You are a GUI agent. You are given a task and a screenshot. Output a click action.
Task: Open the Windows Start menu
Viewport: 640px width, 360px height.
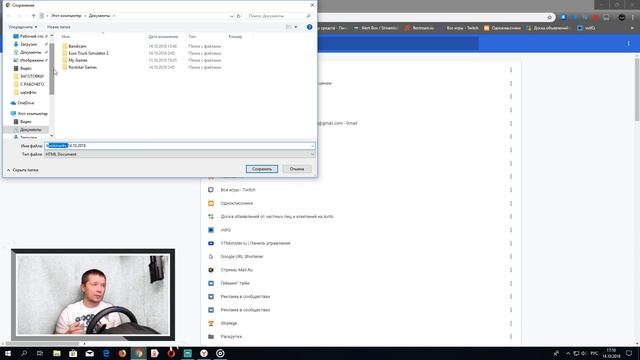pos(8,353)
